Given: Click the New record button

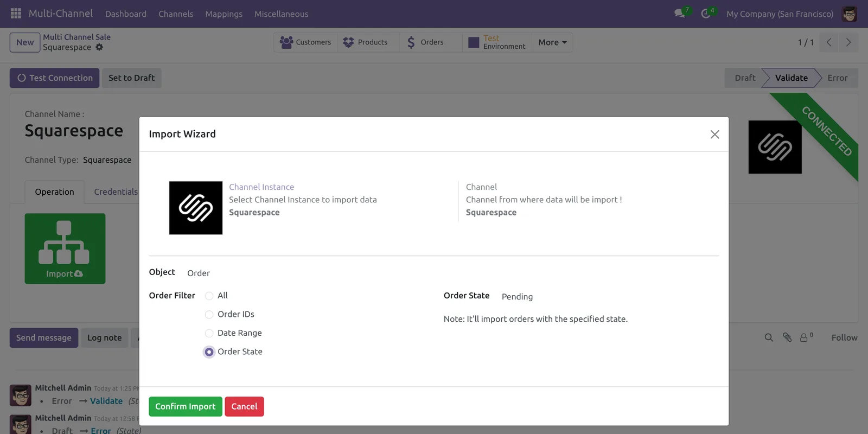Looking at the screenshot, I should [25, 42].
